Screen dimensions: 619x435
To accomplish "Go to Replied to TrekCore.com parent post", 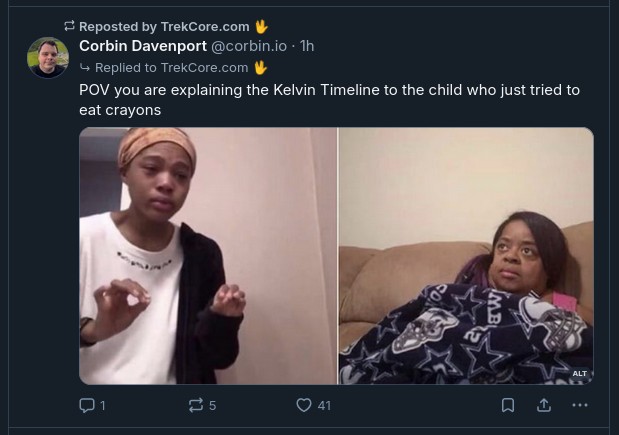I will click(x=171, y=68).
